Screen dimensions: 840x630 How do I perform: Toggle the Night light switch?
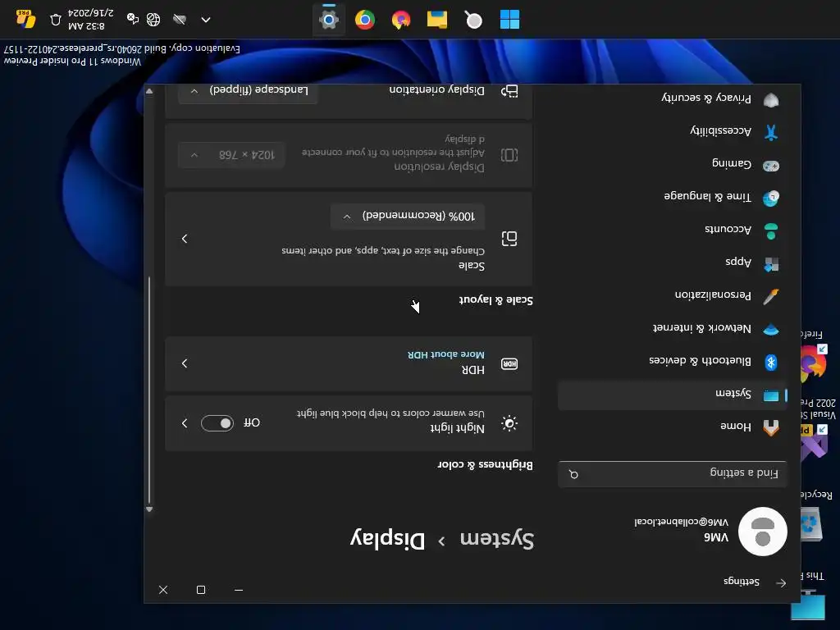(217, 423)
